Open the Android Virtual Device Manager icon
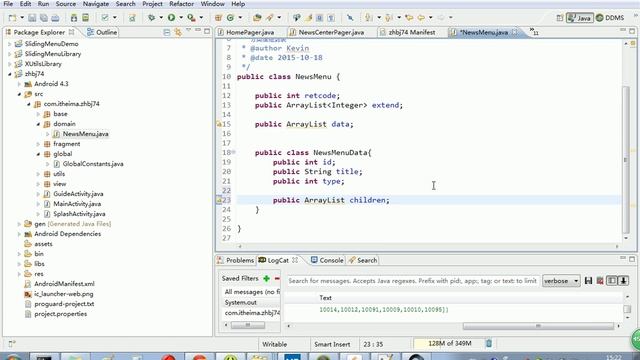The width and height of the screenshot is (640, 360). (x=85, y=18)
